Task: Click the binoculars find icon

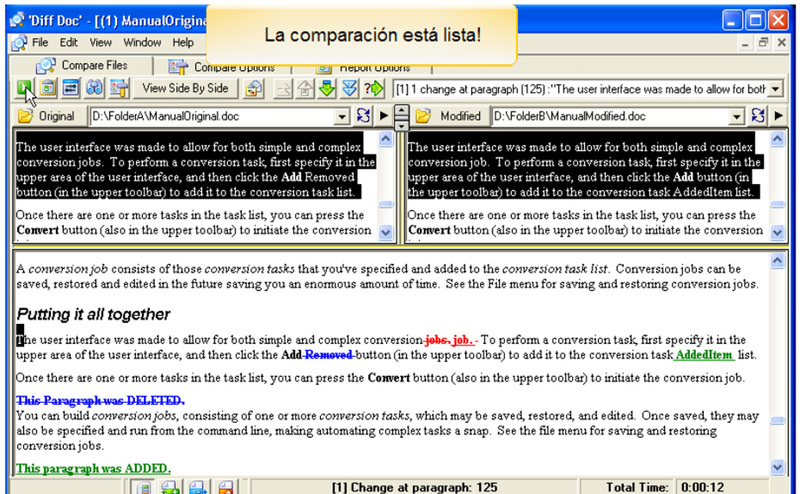Action: (94, 88)
